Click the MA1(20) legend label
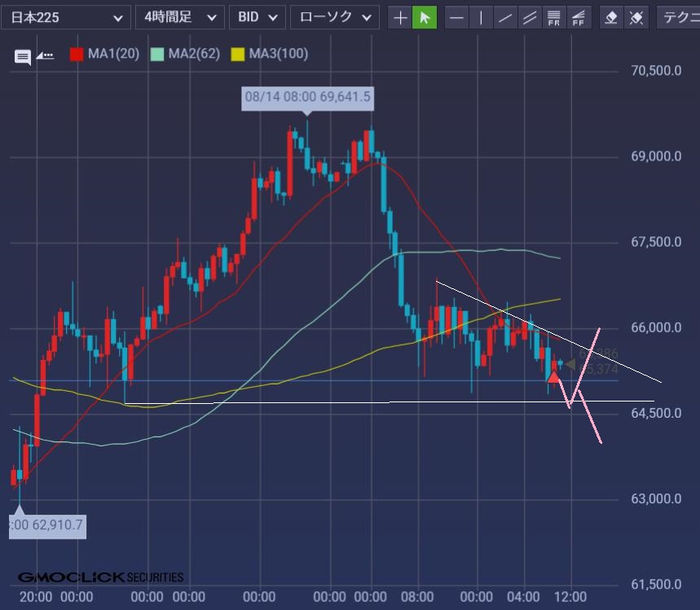 (x=113, y=54)
